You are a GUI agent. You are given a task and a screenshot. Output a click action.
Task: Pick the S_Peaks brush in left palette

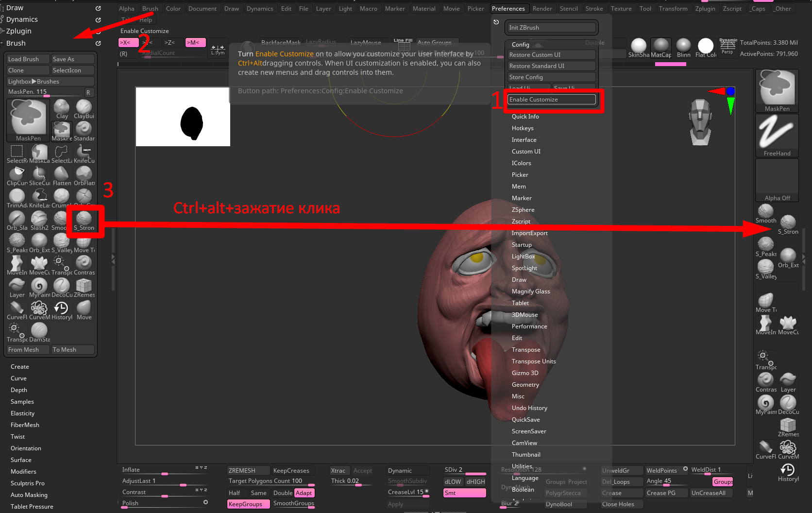click(17, 243)
